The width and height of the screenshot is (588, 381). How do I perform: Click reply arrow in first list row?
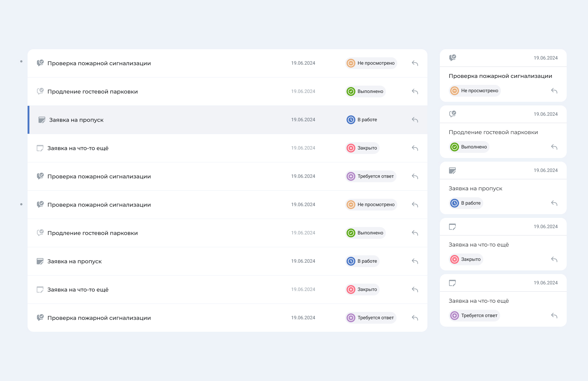coord(415,63)
